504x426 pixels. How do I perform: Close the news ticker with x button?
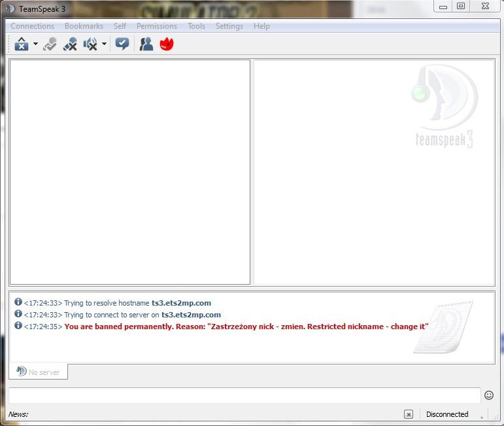coord(409,414)
